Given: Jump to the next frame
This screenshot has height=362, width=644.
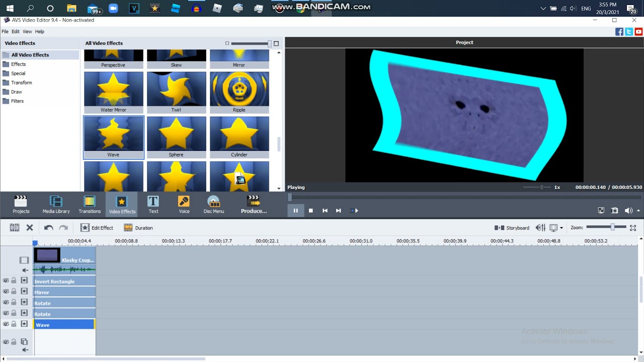Looking at the screenshot, I should 339,211.
